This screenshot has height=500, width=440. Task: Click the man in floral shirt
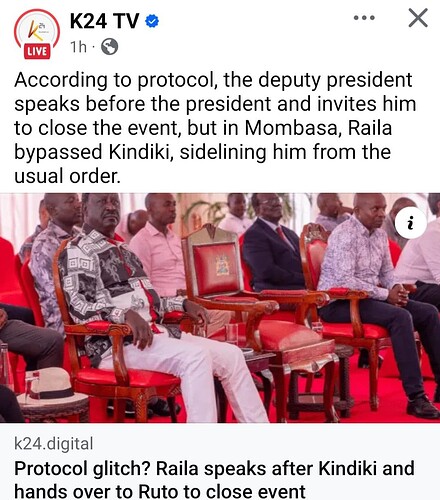pos(377,293)
